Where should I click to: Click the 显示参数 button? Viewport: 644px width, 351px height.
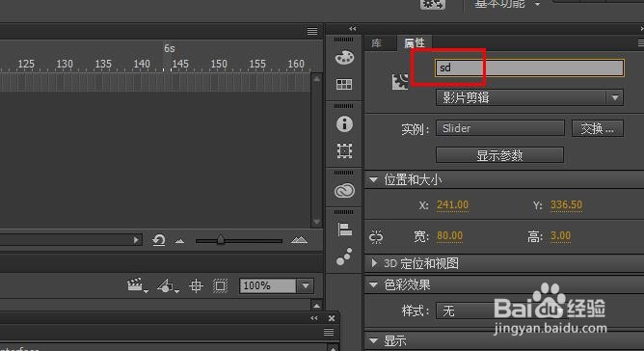[x=499, y=155]
